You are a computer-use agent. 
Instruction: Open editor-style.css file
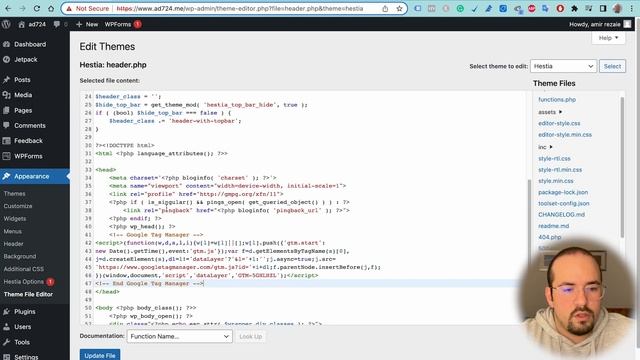coord(559,123)
